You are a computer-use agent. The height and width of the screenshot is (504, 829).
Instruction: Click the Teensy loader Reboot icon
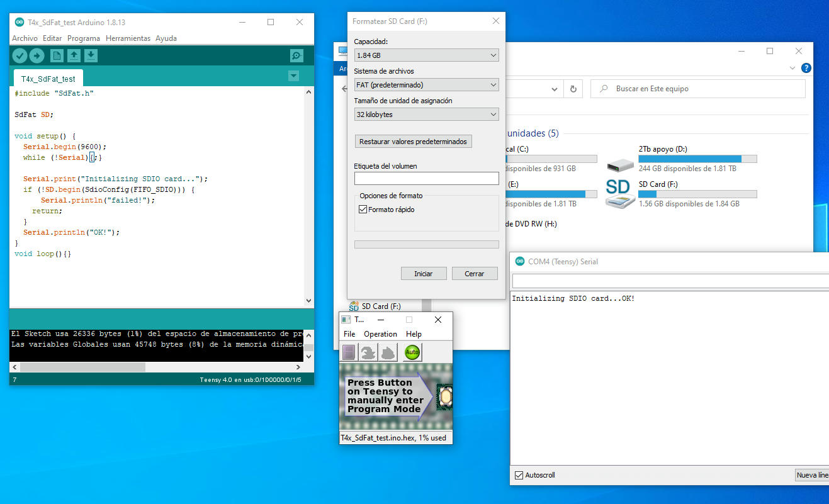coord(388,352)
